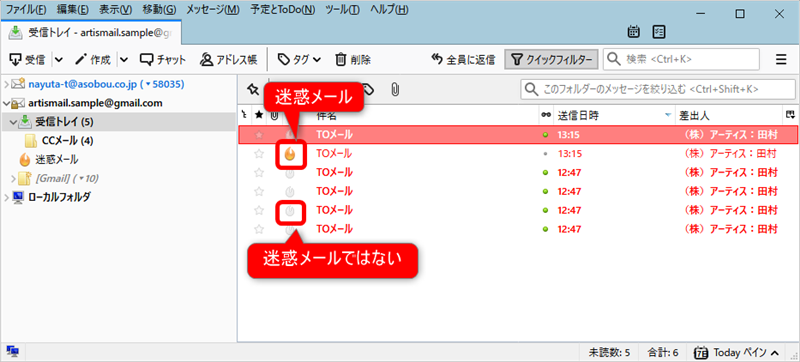Open チャット chat button
This screenshot has width=800, height=362.
[163, 60]
